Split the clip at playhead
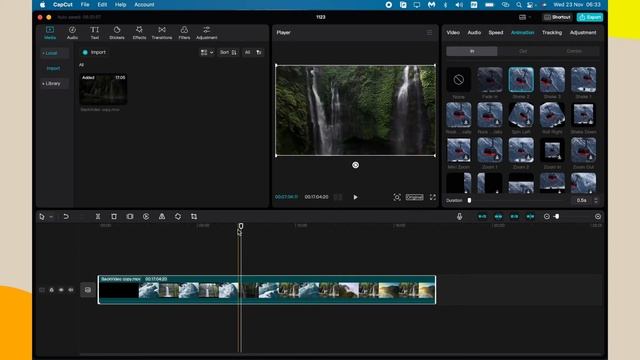Viewport: 640px width, 360px height. pos(98,217)
